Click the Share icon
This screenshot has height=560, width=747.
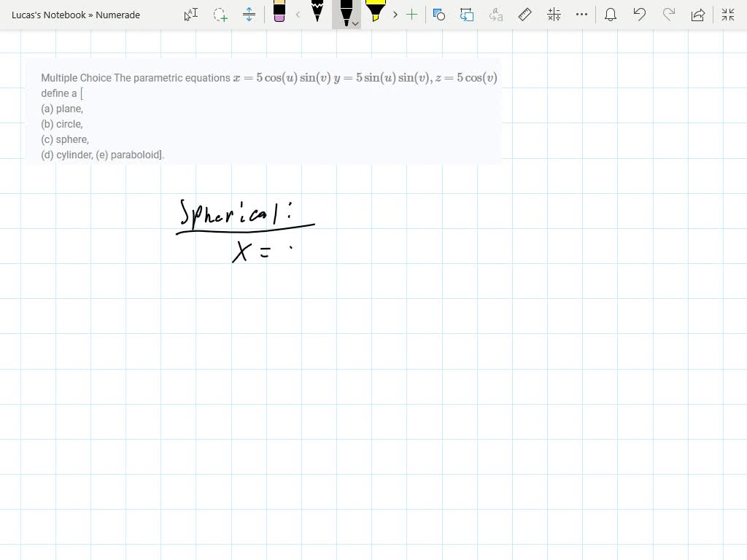pos(698,15)
